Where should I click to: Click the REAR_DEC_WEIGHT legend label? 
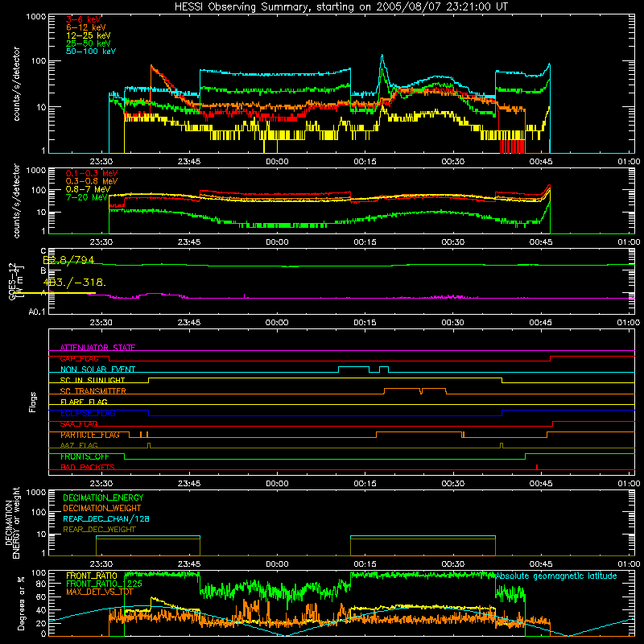point(99,530)
